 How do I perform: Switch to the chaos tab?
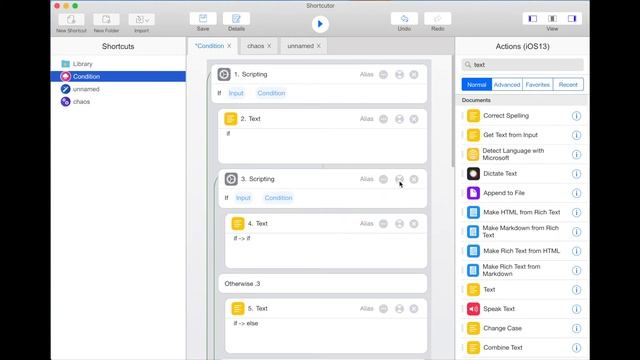(256, 46)
